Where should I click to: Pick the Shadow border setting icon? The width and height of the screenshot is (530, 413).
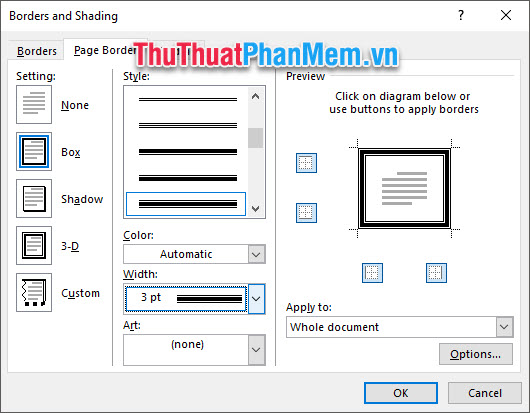click(34, 198)
